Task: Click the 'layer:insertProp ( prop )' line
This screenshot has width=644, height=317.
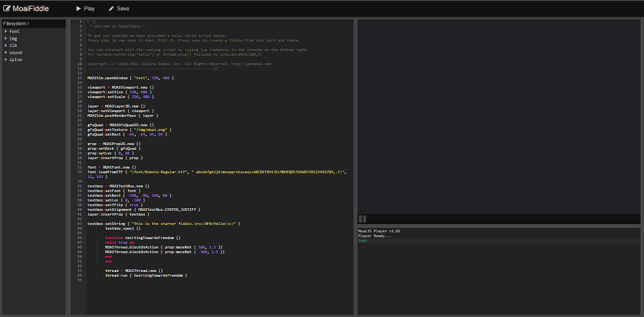Action: coord(115,157)
